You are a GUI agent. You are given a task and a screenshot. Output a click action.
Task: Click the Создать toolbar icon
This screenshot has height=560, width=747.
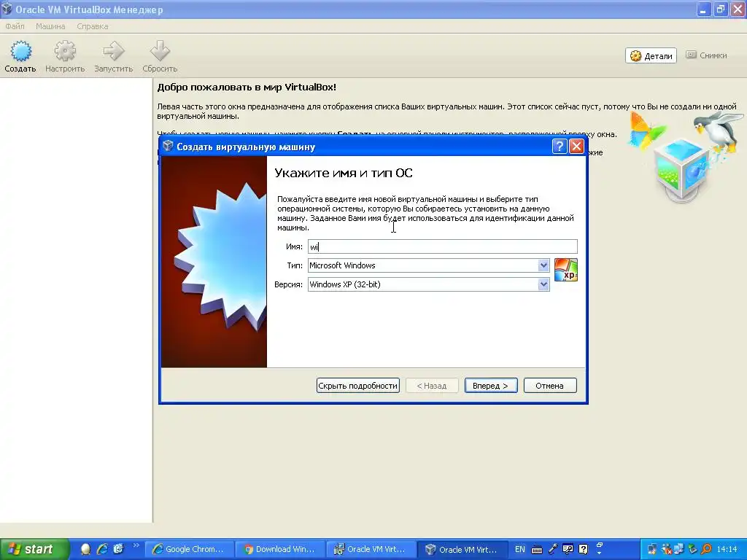coord(20,56)
